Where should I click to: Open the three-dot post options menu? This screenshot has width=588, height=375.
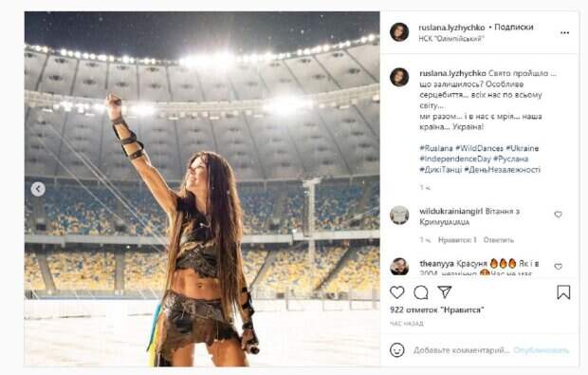(x=564, y=33)
